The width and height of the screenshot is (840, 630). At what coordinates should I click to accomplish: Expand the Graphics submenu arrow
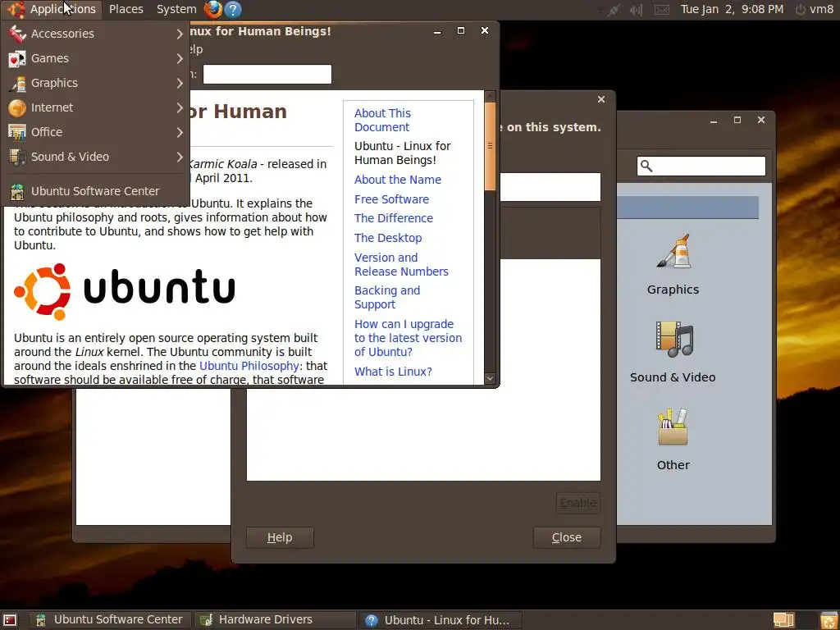[x=180, y=83]
